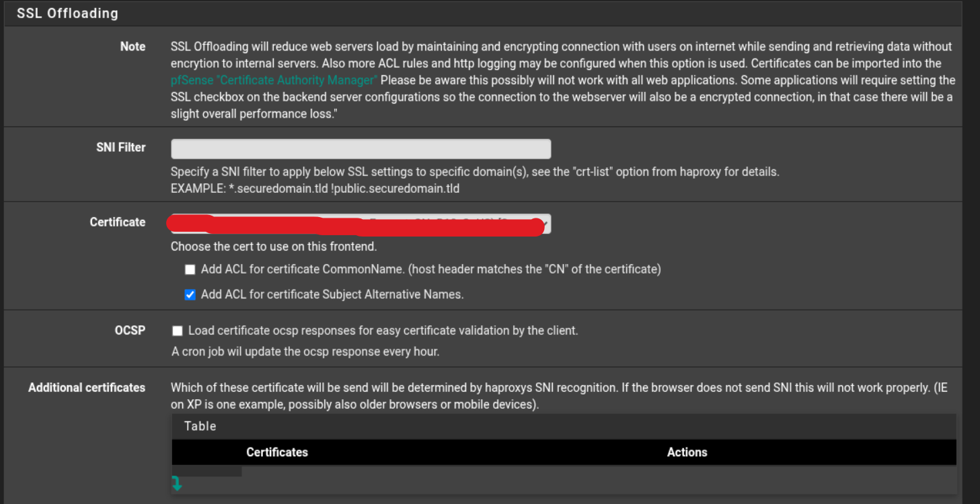Image resolution: width=980 pixels, height=504 pixels.
Task: Enable Load certificate ocsp responses checkbox
Action: tap(178, 331)
